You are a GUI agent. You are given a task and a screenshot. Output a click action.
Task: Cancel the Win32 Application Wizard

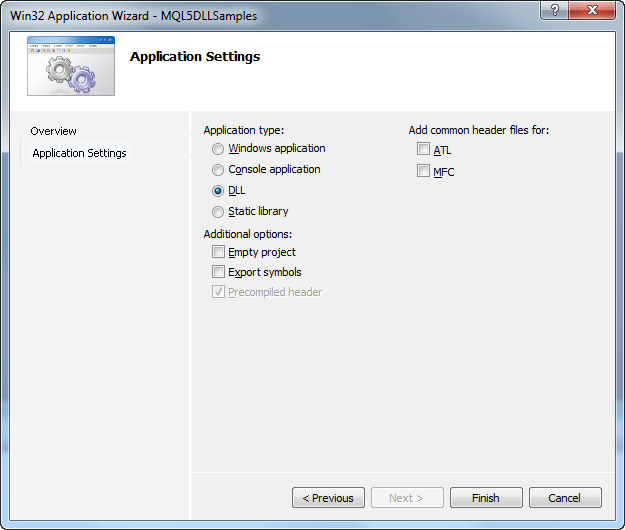click(x=565, y=498)
